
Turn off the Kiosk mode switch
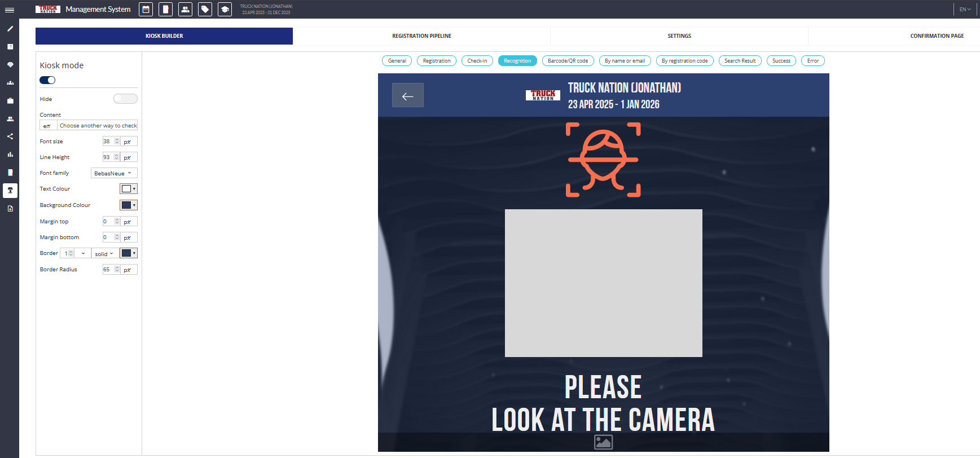47,80
